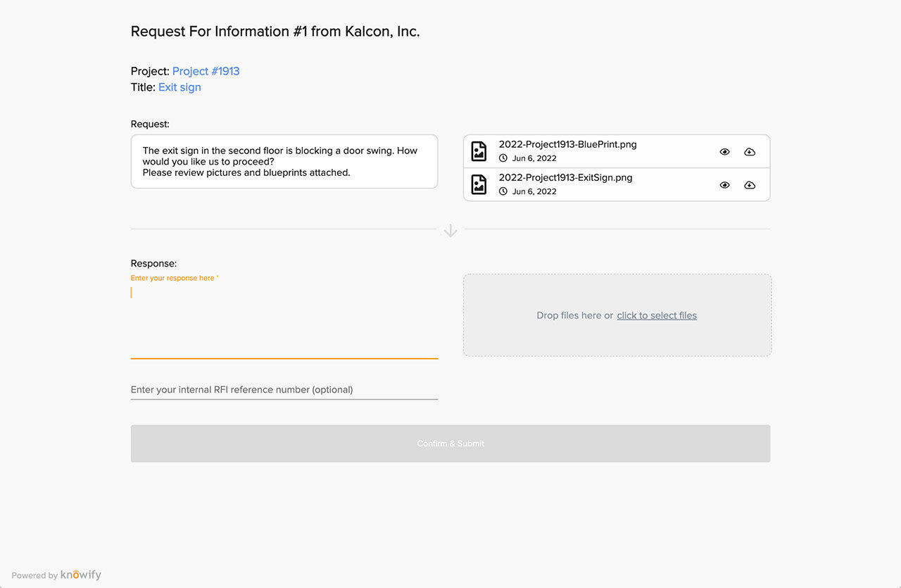The image size is (901, 588).
Task: Click the clock icon under ExitSign.png
Action: pyautogui.click(x=503, y=191)
